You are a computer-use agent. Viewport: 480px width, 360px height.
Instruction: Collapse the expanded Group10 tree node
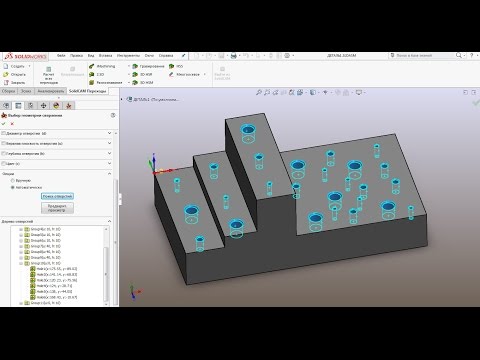click(21, 263)
